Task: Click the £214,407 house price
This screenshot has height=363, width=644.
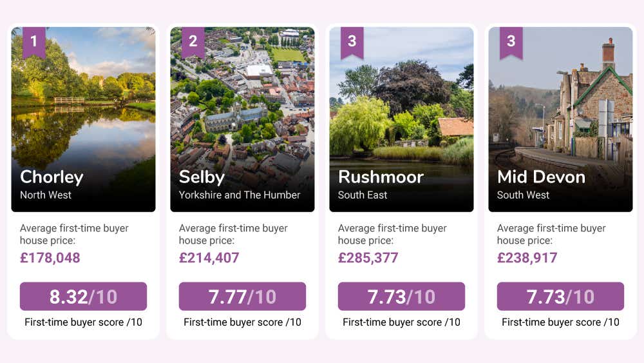Action: click(209, 258)
